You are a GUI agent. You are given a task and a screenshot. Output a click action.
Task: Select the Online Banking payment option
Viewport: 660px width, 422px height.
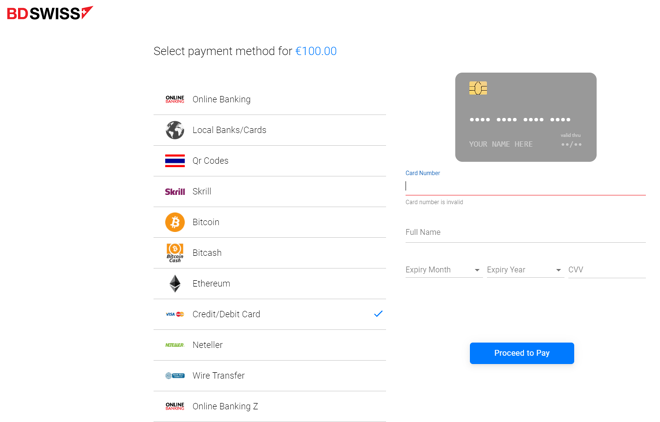tap(269, 99)
